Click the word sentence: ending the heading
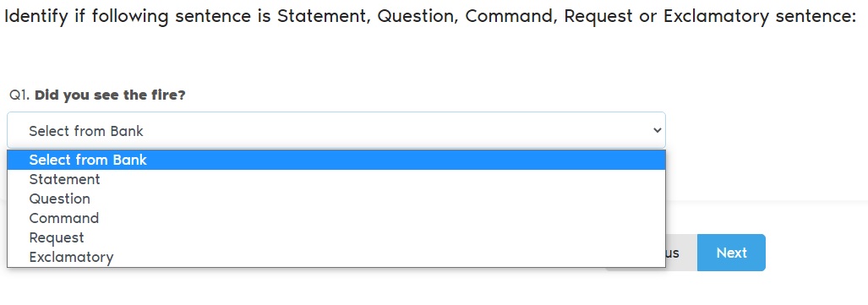 816,16
